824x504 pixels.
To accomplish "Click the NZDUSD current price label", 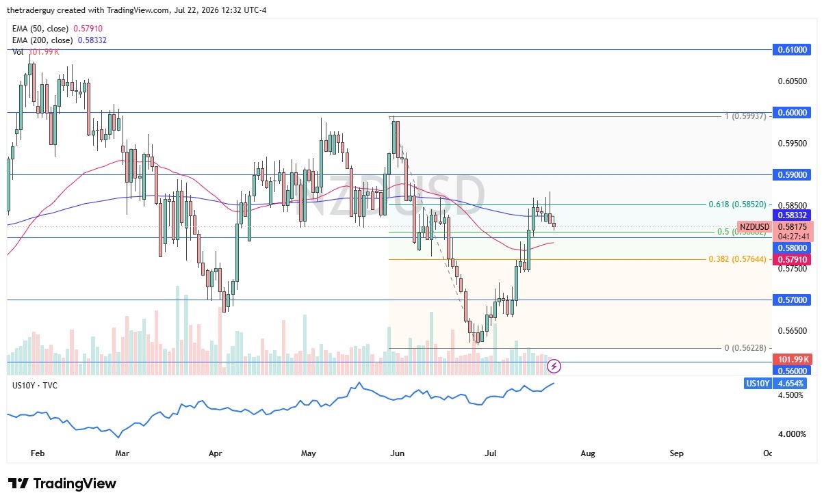I will click(x=755, y=226).
